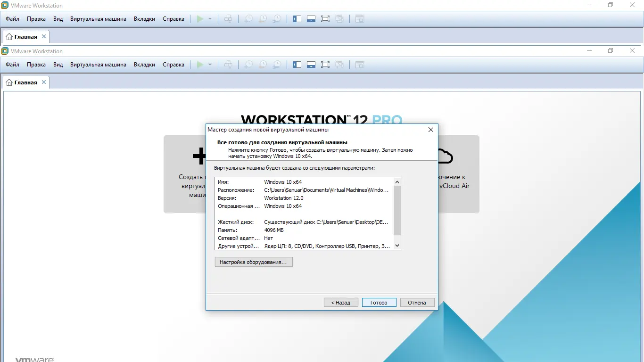Console view icon in the outer window toolbar
644x362 pixels.
[x=360, y=19]
